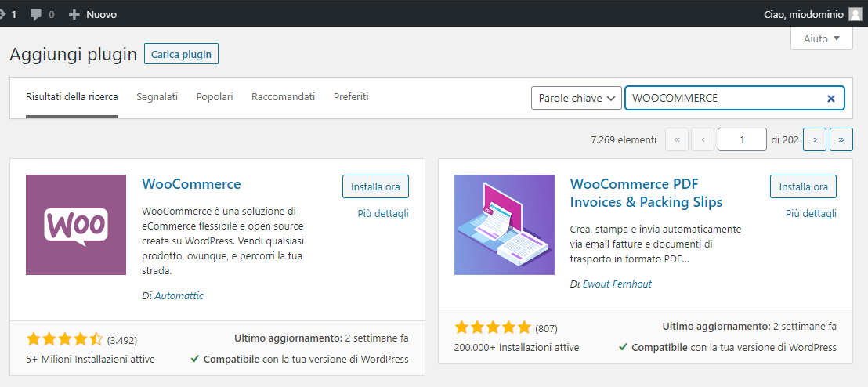Open the WooCommerce purple Woo logo thumbnail
The image size is (868, 387).
click(x=76, y=225)
